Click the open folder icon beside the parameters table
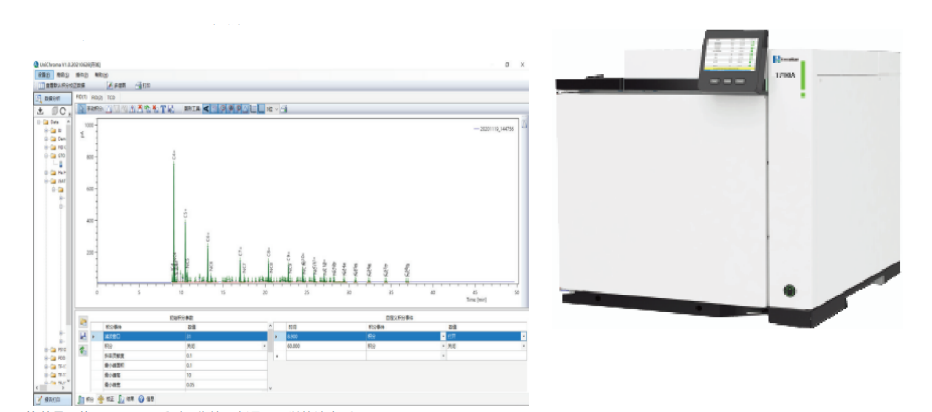 click(x=83, y=322)
